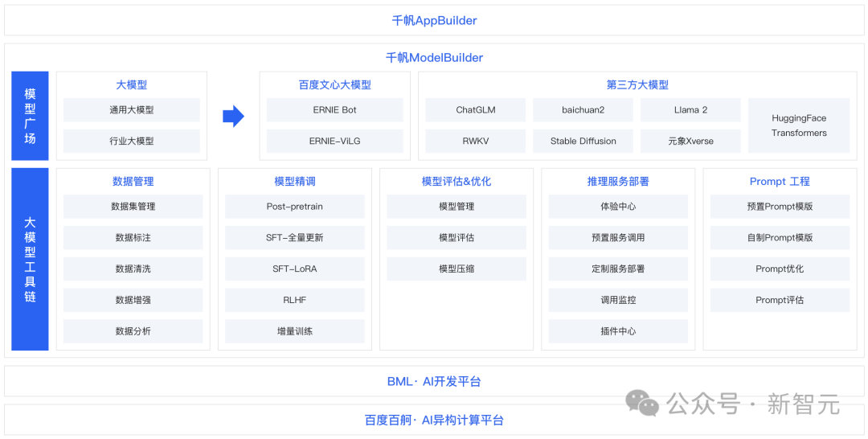868x439 pixels.
Task: Select ERNIE-ViLG model
Action: (x=334, y=141)
